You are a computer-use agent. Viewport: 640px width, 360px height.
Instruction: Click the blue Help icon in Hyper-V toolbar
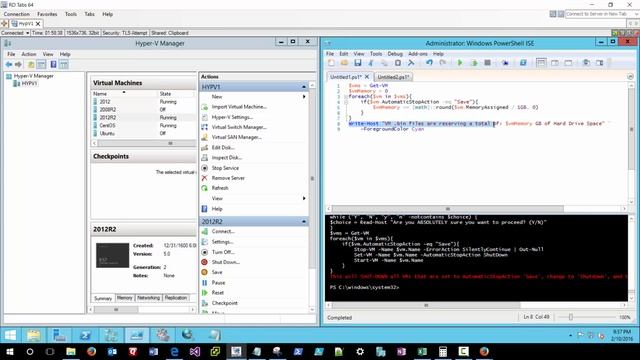pos(53,64)
